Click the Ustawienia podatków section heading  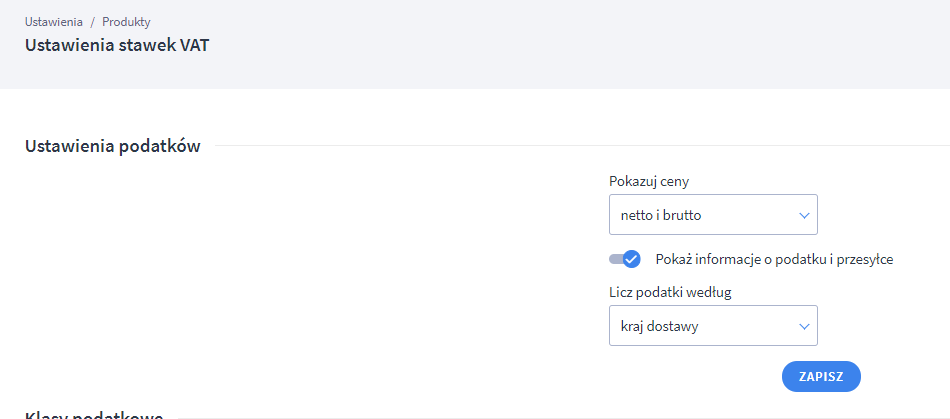click(x=112, y=147)
